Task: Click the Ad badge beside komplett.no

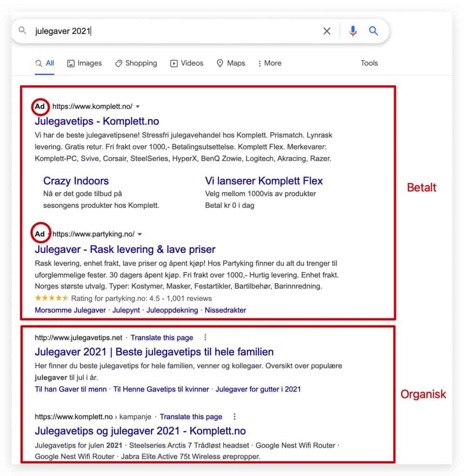Action: pos(40,106)
